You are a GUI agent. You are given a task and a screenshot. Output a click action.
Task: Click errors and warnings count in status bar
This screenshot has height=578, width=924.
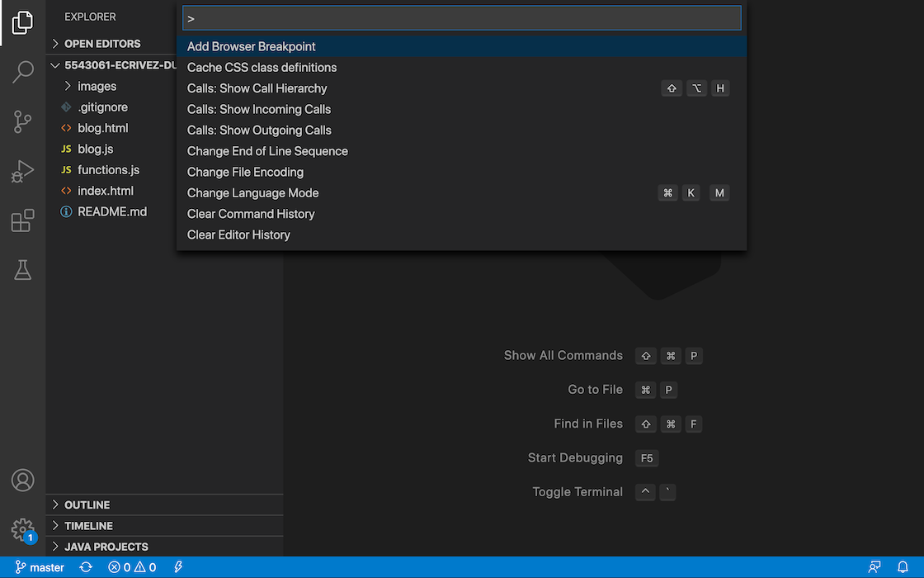coord(132,567)
